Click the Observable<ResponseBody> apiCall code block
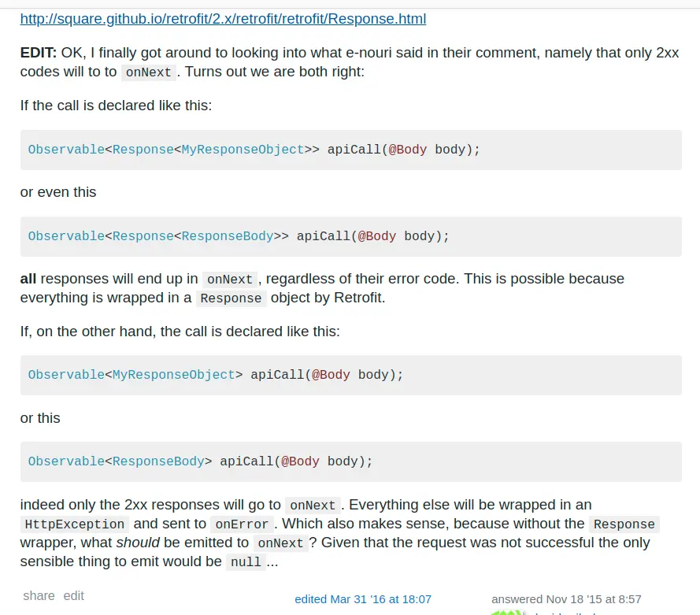The image size is (700, 615). coord(351,461)
